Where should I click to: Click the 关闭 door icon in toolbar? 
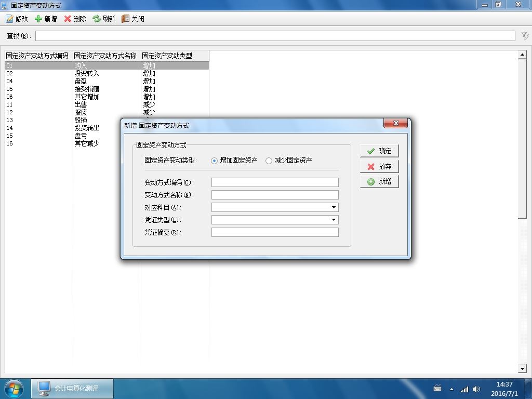(x=126, y=19)
